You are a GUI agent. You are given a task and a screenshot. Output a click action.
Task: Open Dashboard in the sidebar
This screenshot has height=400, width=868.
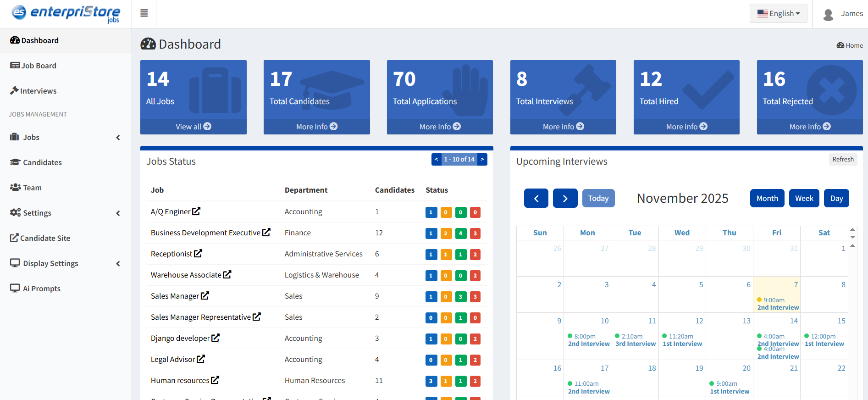coord(66,40)
